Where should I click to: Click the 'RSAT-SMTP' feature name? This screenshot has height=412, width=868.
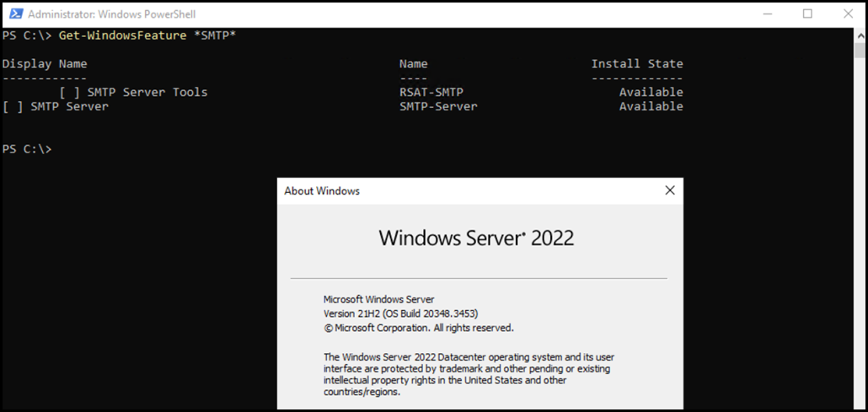[x=431, y=92]
